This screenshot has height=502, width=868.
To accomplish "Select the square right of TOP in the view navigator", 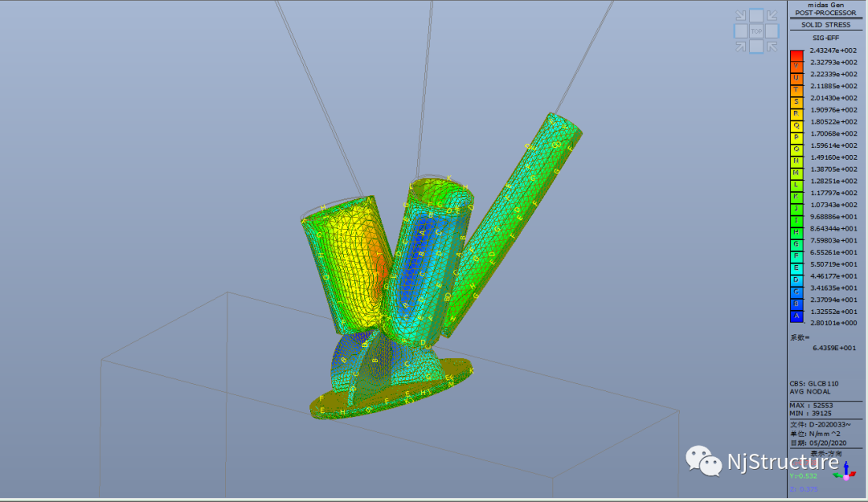I will [772, 31].
